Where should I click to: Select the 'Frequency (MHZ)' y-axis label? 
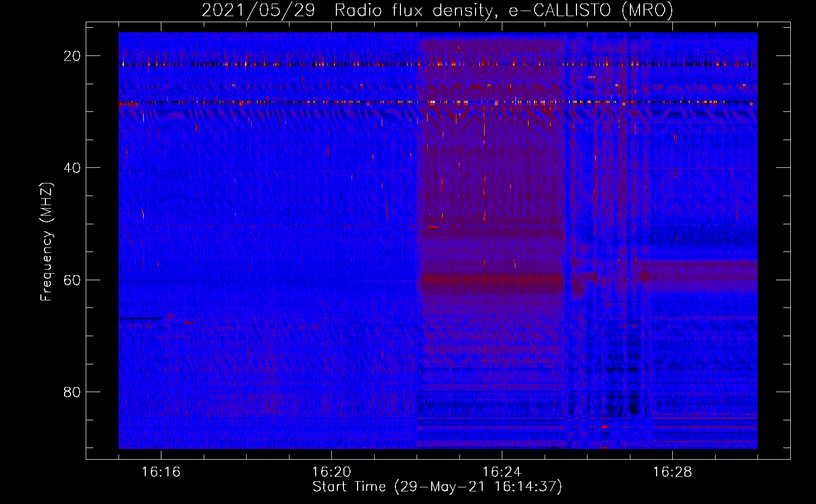46,242
